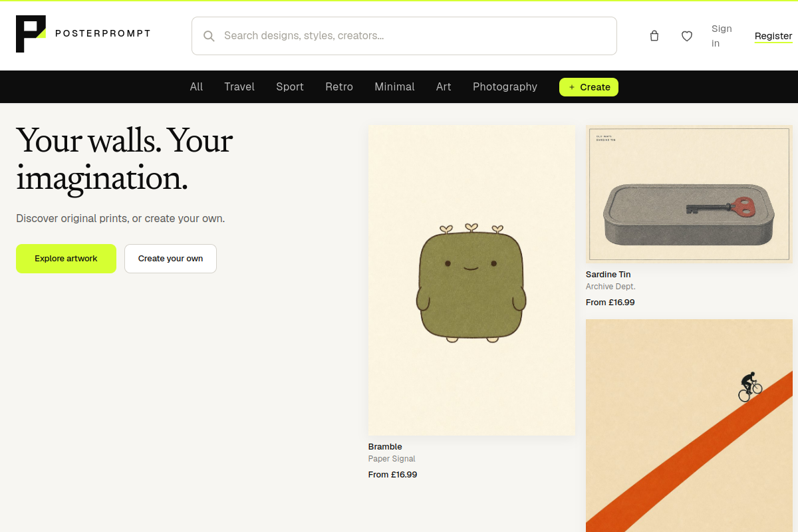Click the Archive Dept. creator name

pos(610,287)
